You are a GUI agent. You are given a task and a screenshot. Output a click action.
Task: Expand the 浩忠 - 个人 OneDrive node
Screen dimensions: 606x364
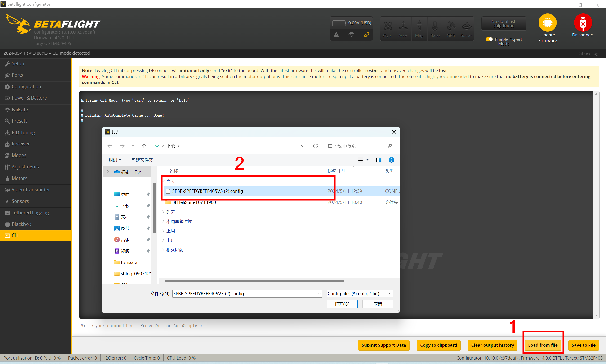(x=108, y=172)
